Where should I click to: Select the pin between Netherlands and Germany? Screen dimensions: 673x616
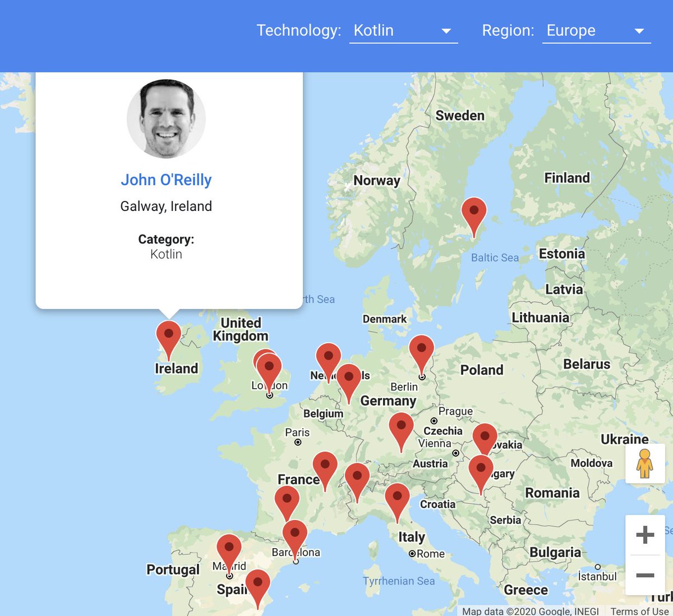(349, 384)
